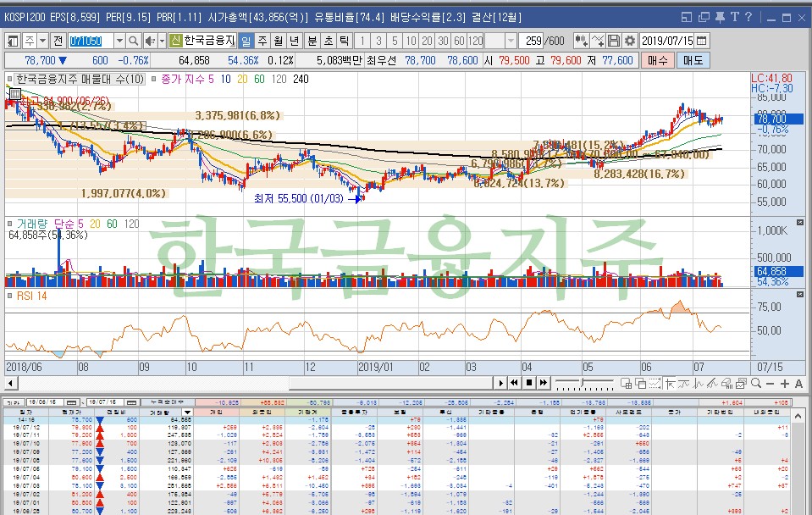Select the 일 daily period toggle
Viewport: 812px width, 515px height.
pyautogui.click(x=246, y=41)
